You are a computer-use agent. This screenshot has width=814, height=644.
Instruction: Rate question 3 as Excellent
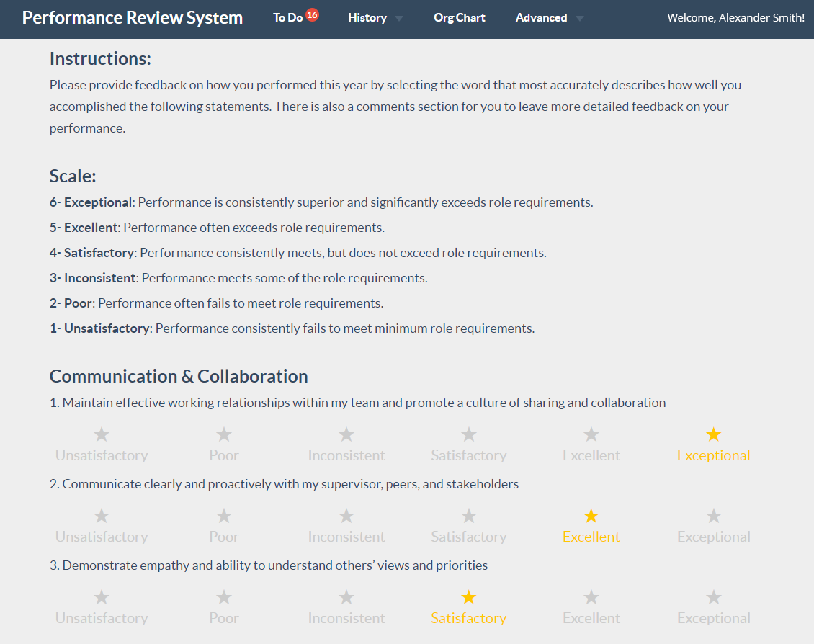point(591,596)
